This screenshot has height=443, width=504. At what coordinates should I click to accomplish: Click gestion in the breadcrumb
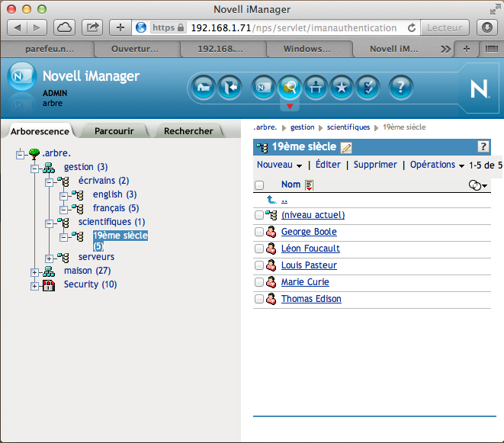303,127
